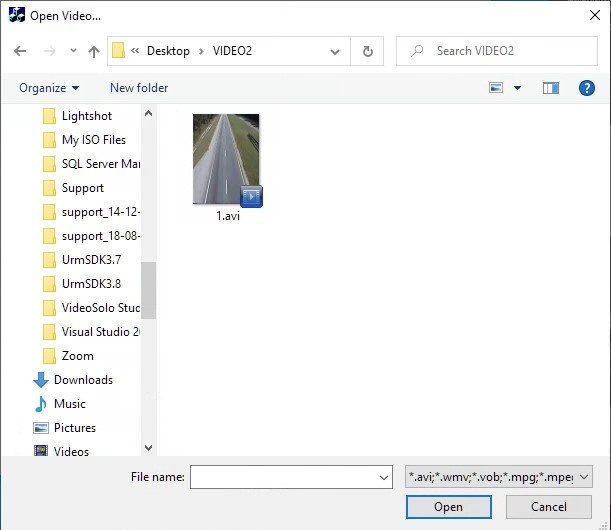Go up one folder level
Screen dimensions: 611x530
click(x=94, y=51)
